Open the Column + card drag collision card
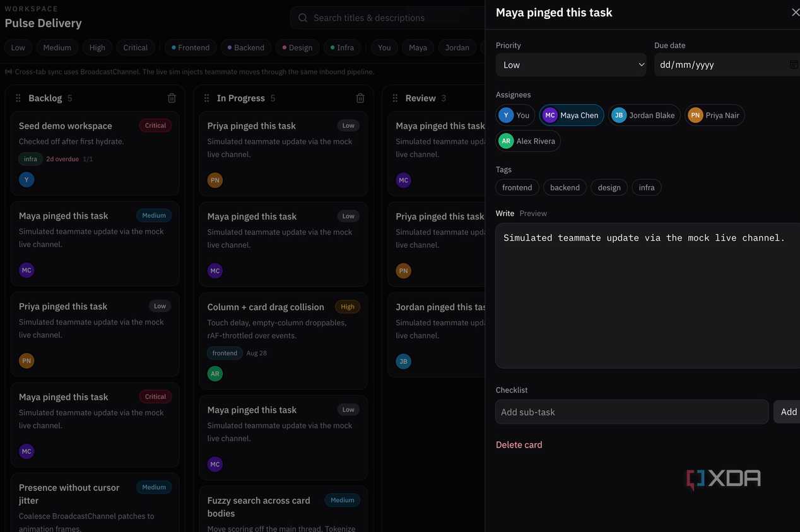The height and width of the screenshot is (532, 800). [283, 341]
